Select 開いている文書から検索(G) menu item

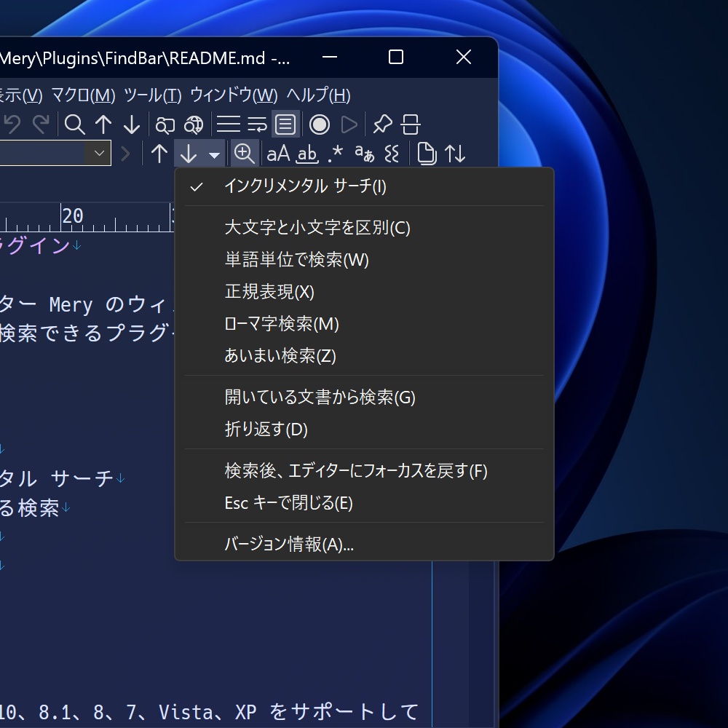364,397
